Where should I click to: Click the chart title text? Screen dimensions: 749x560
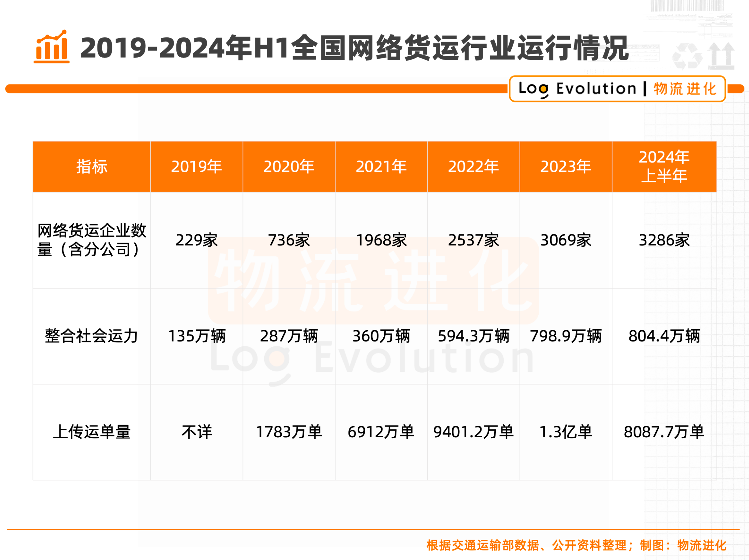[354, 48]
